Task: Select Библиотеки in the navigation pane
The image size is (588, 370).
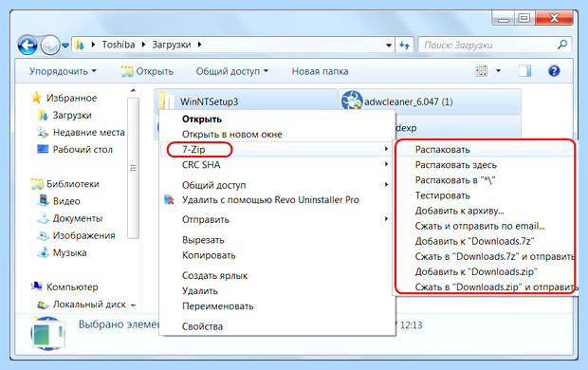Action: [x=64, y=184]
